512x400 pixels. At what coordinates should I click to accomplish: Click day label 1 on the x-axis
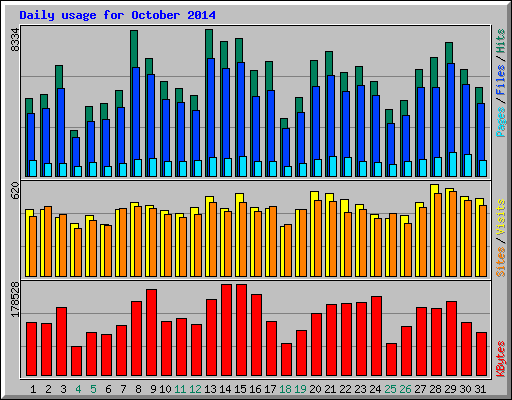point(33,389)
